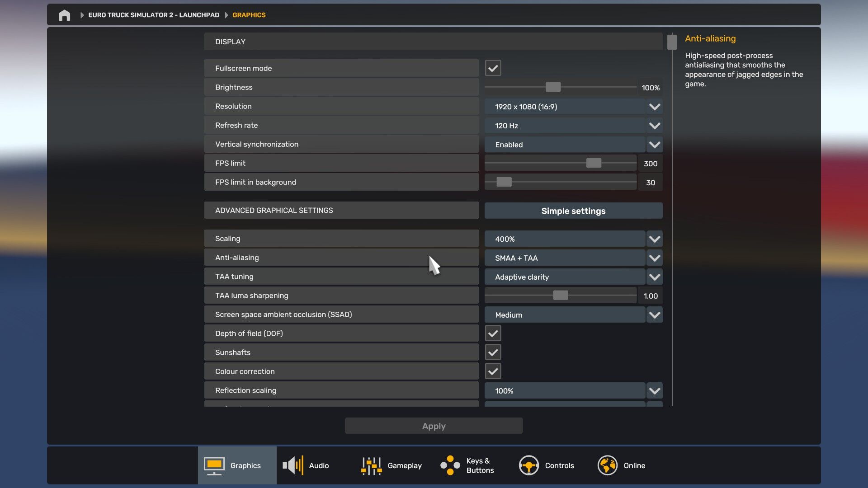Screen dimensions: 868x488
Task: Click the settings list scrollbar thumb
Action: 672,42
